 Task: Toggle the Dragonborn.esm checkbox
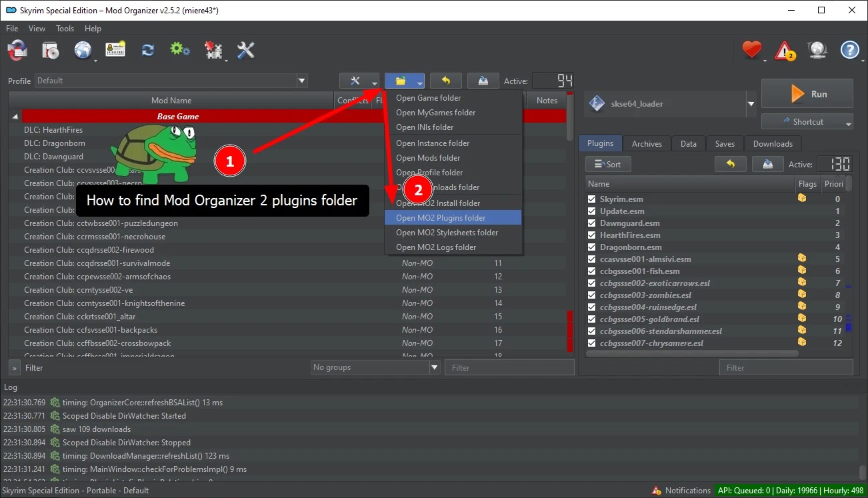pyautogui.click(x=591, y=247)
